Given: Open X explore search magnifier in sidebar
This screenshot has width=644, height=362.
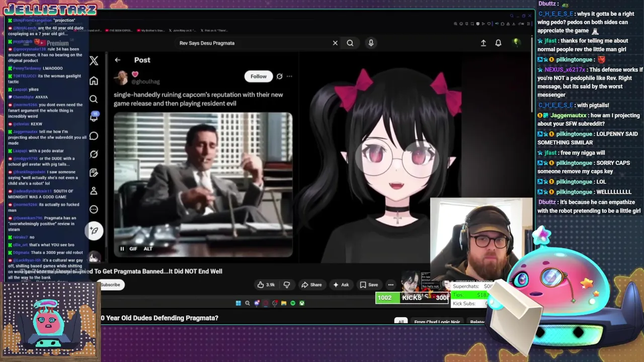Looking at the screenshot, I should point(94,99).
